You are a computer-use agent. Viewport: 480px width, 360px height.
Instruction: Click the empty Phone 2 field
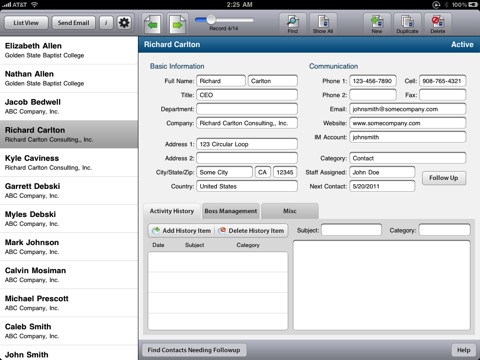pos(373,95)
